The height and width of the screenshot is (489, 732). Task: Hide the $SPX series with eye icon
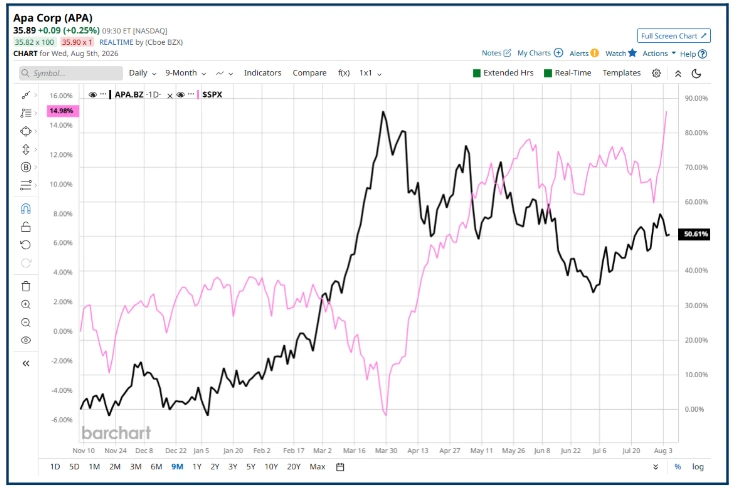(180, 94)
